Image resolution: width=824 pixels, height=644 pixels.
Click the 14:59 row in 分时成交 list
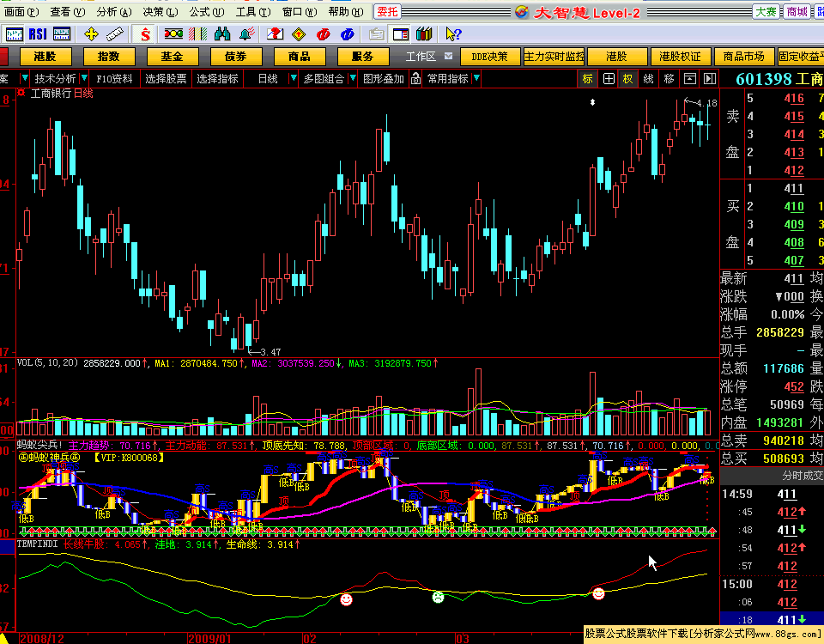click(772, 495)
